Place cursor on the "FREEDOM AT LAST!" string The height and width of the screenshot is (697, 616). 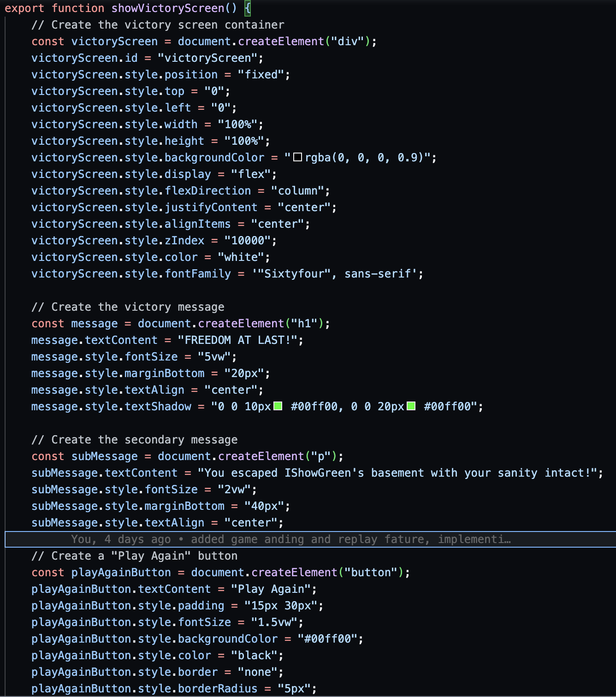click(240, 340)
